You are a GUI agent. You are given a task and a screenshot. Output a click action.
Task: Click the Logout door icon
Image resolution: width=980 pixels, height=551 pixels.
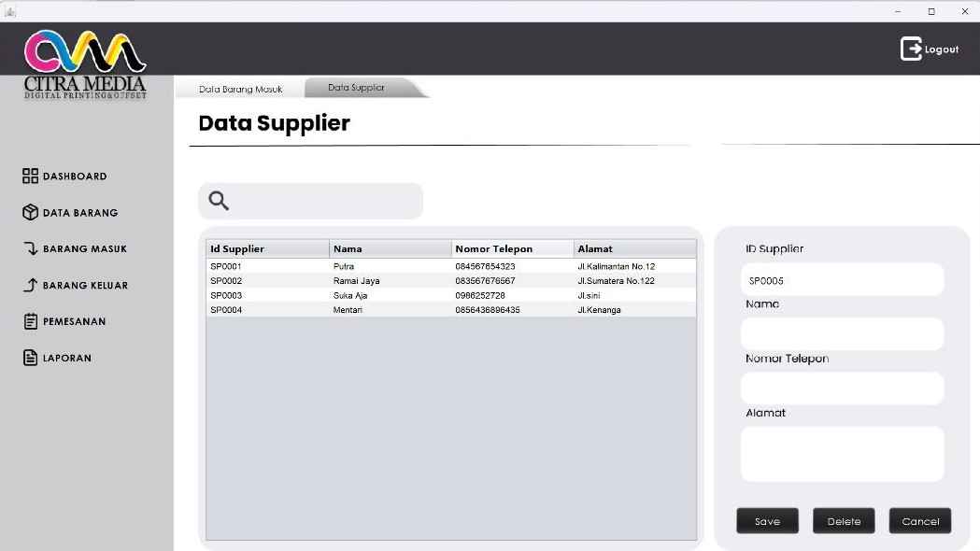click(911, 49)
